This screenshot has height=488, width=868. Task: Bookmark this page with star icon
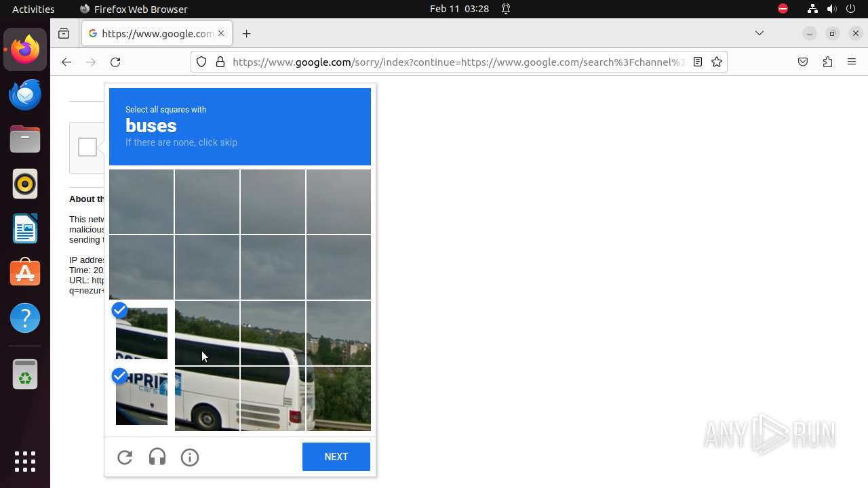pos(717,62)
